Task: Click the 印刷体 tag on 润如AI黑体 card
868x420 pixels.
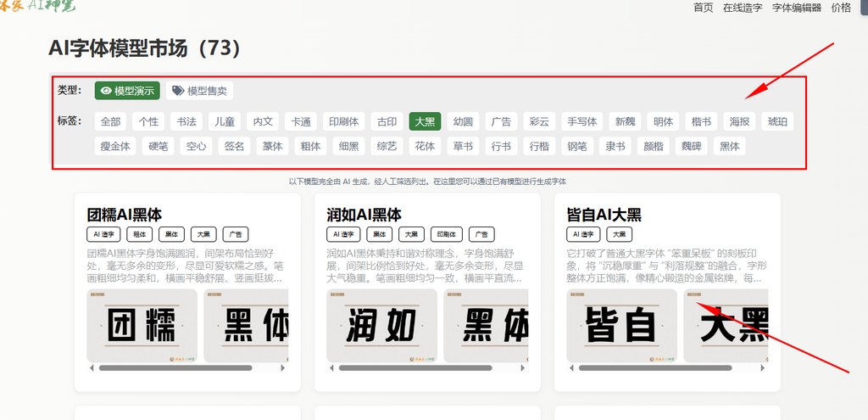Action: coord(447,234)
